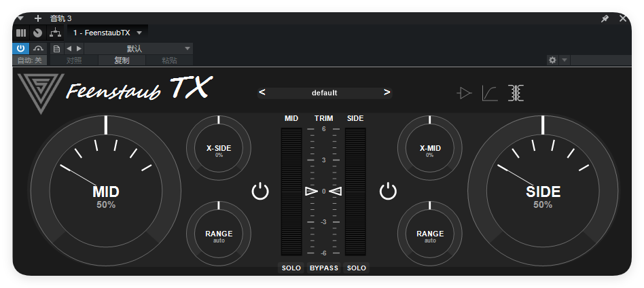Add a new insert with the plus icon
Viewport: 644px width, 288px height.
click(x=38, y=18)
